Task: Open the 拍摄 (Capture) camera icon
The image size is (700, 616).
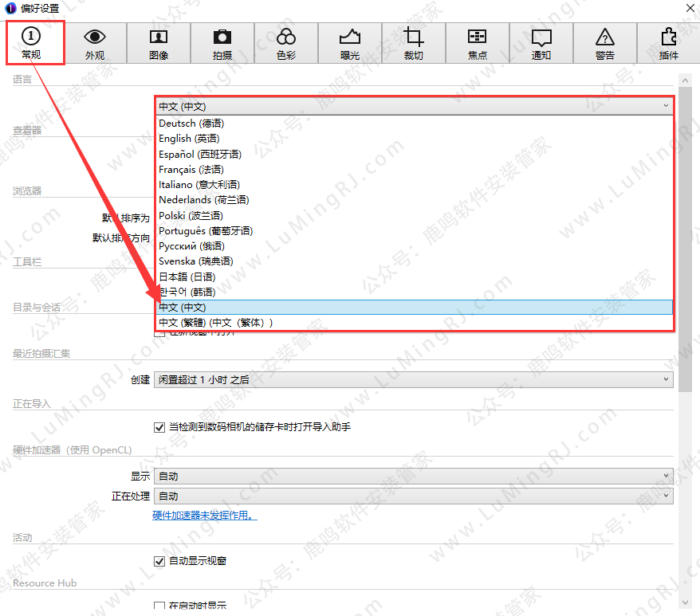Action: click(x=222, y=43)
